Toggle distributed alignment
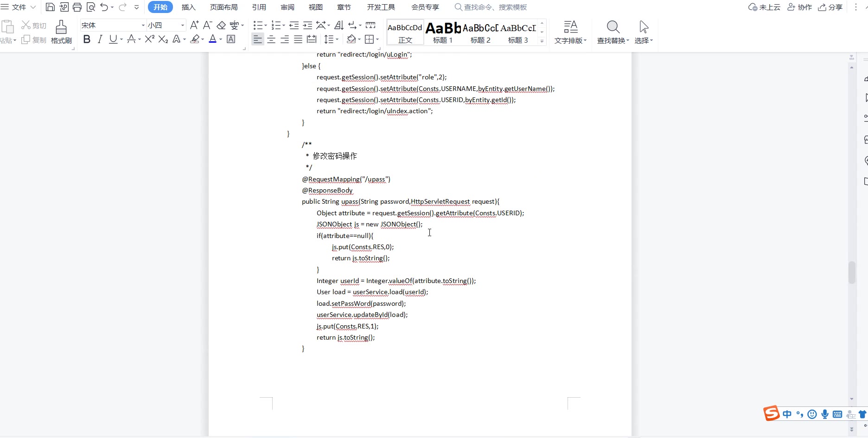The height and width of the screenshot is (438, 868). tap(312, 39)
